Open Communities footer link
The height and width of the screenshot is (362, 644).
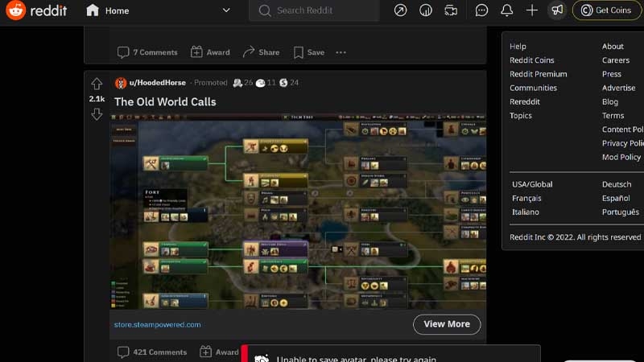tap(533, 88)
